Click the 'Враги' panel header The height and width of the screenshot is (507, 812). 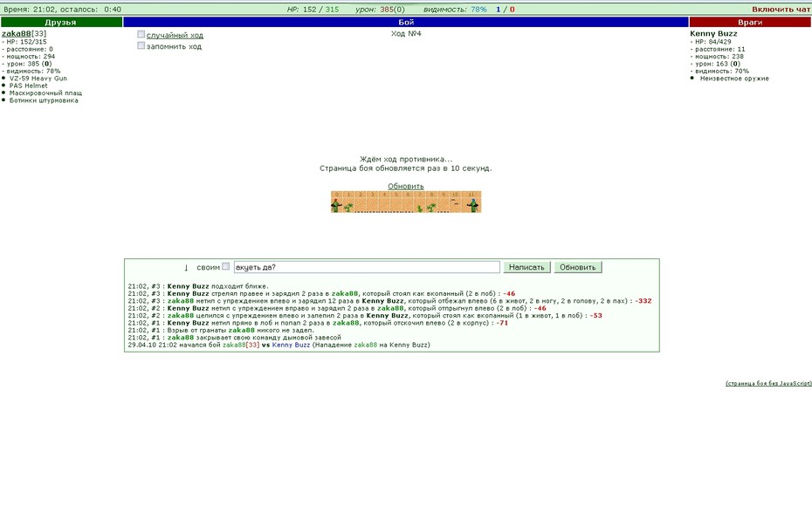[x=750, y=22]
